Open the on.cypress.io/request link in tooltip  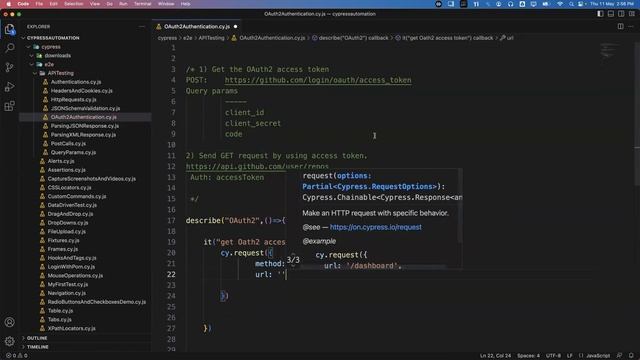pos(376,227)
